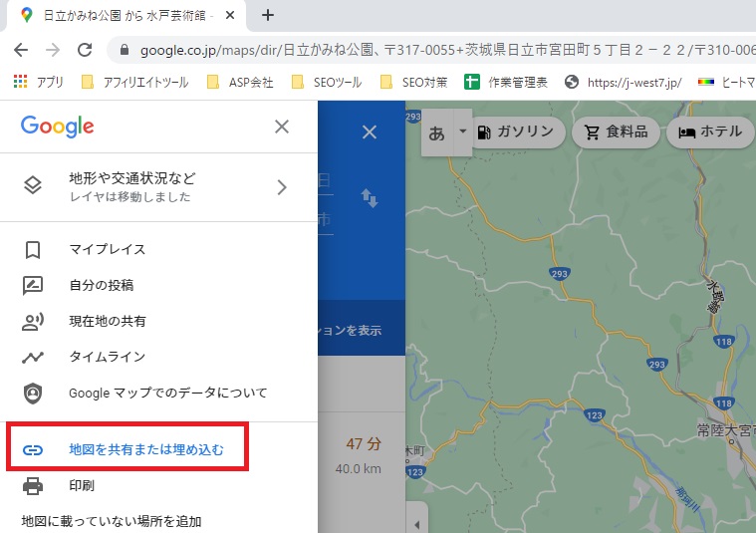This screenshot has width=756, height=533.
Task: Close the directions panel with X
Action: (370, 132)
